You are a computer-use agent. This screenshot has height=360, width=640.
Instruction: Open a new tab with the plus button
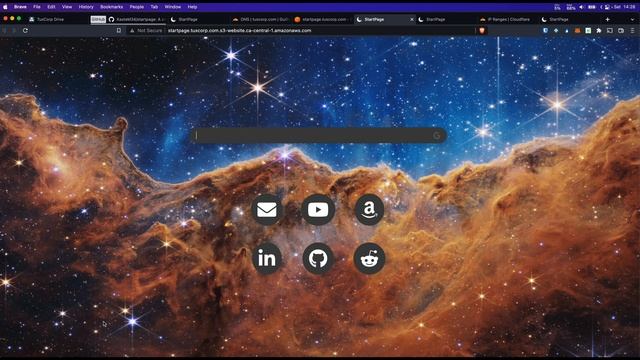coord(607,19)
